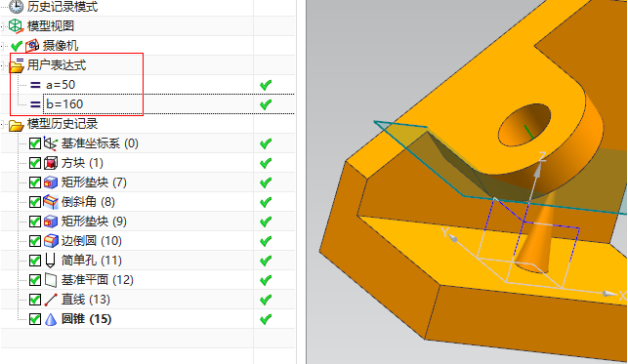
Task: Collapse the 模型历史记录 tree node
Action: [x=2, y=125]
